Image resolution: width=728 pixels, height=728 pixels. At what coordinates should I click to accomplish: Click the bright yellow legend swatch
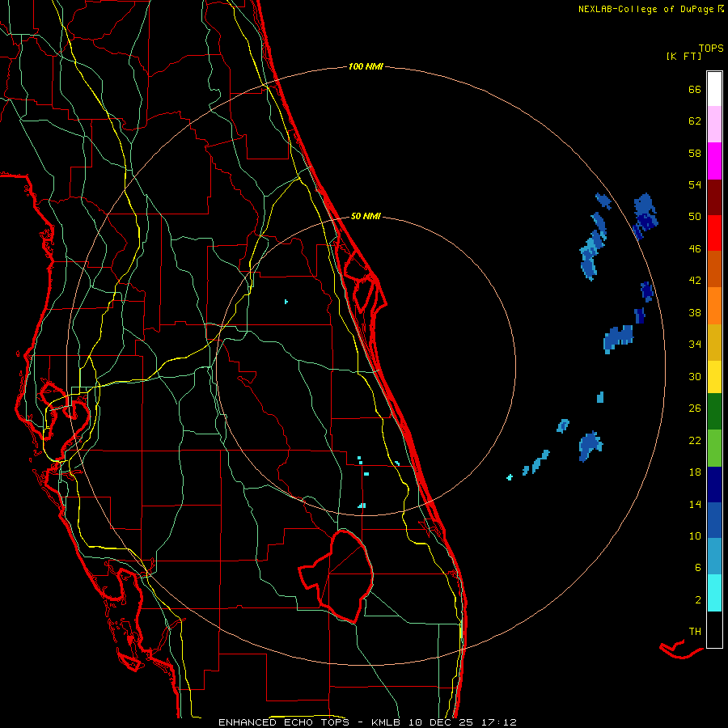point(714,377)
